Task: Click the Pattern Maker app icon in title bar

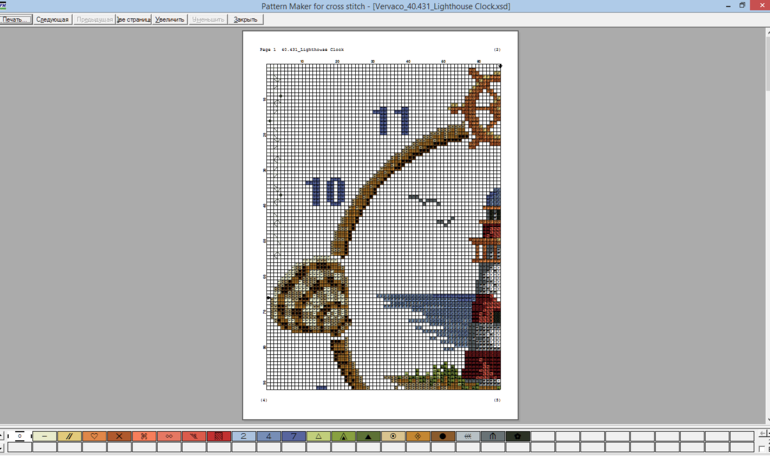Action: point(5,6)
